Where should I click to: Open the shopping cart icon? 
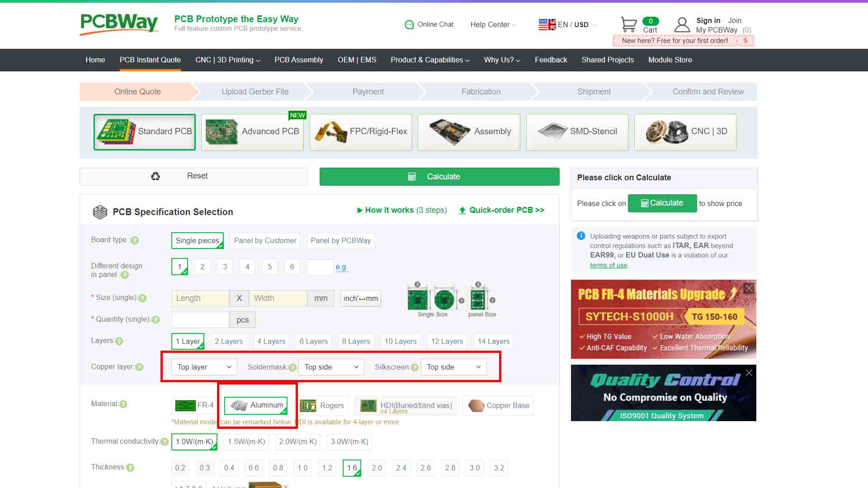pos(628,24)
